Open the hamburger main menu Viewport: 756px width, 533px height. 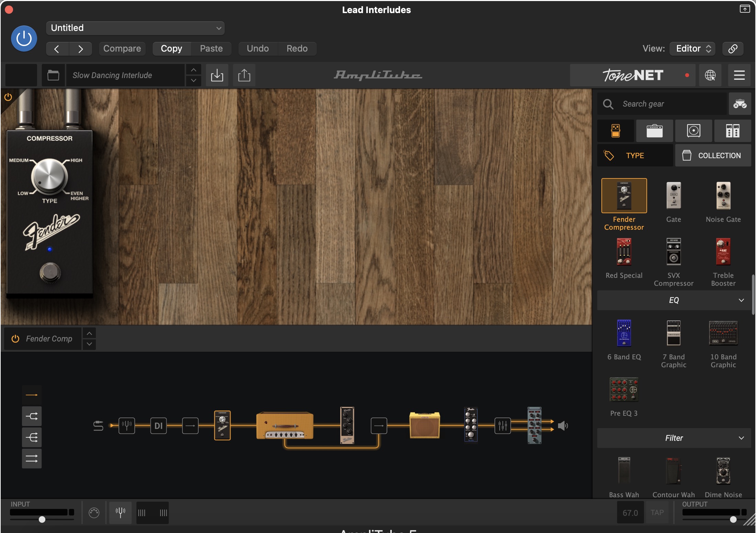coord(739,75)
